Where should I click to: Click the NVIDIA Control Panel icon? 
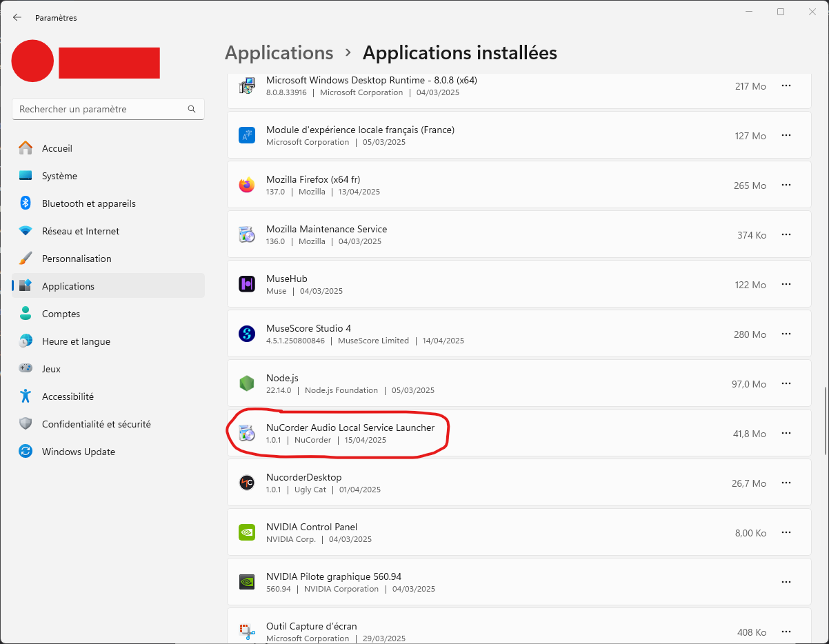tap(247, 532)
